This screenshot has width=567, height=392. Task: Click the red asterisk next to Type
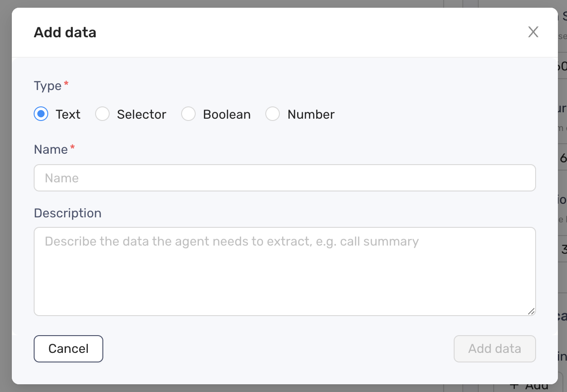pos(66,82)
